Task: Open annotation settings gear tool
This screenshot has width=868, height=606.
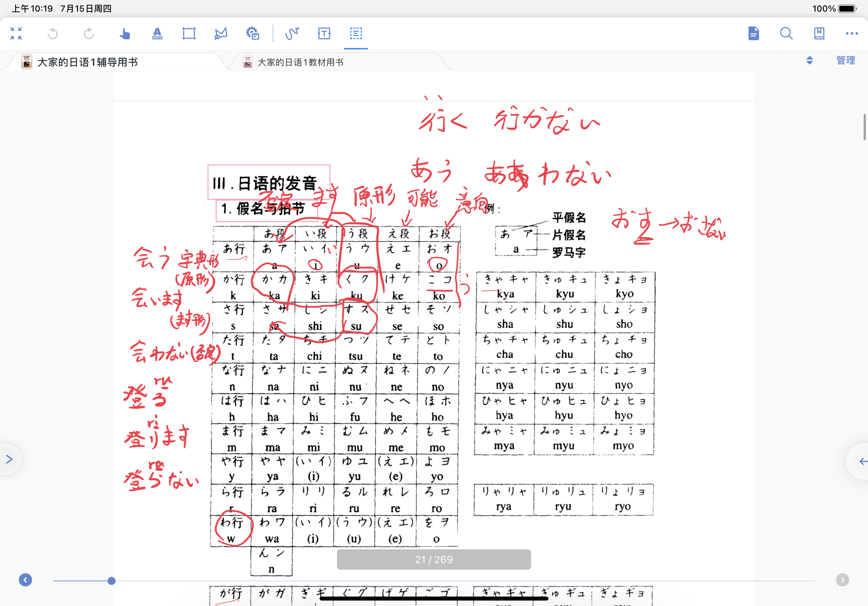Action: coord(253,33)
